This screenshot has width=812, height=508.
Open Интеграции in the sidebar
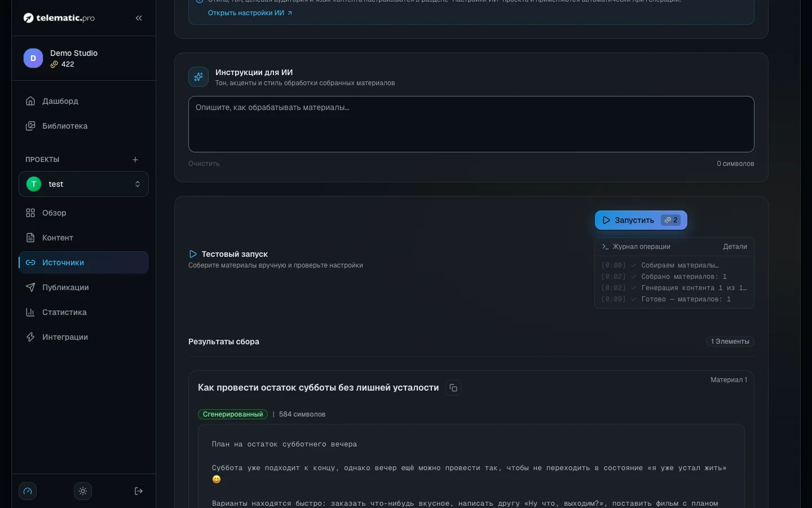tap(83, 337)
